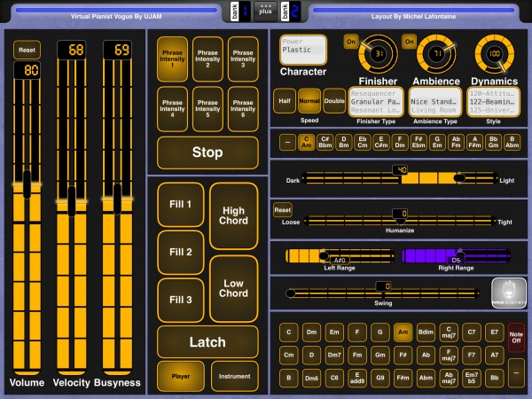Select Phrase Intensity 4

point(172,109)
